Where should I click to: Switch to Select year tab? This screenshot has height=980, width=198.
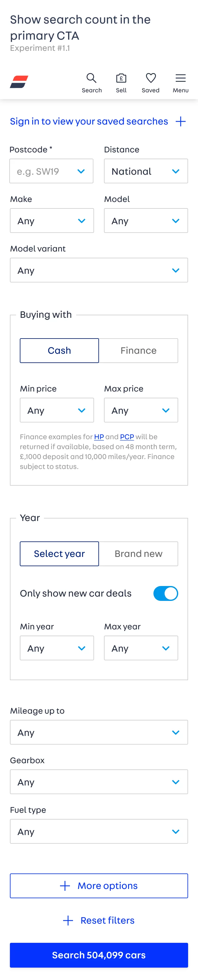(x=59, y=553)
